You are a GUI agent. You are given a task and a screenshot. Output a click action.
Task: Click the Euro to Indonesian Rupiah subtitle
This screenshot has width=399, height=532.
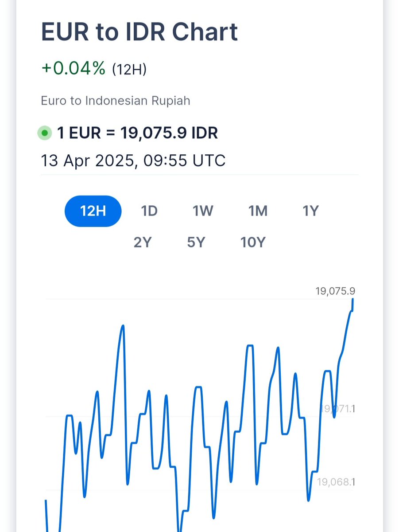(x=116, y=101)
